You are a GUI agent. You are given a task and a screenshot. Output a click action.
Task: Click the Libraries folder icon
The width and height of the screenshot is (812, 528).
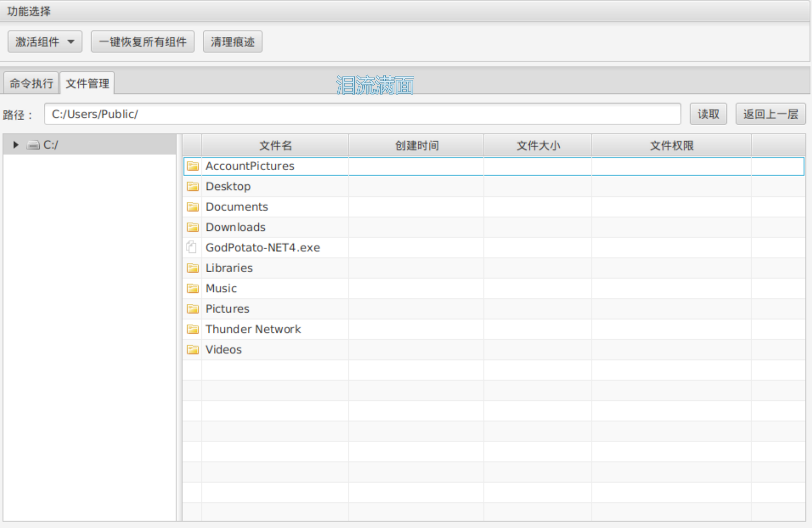[192, 268]
